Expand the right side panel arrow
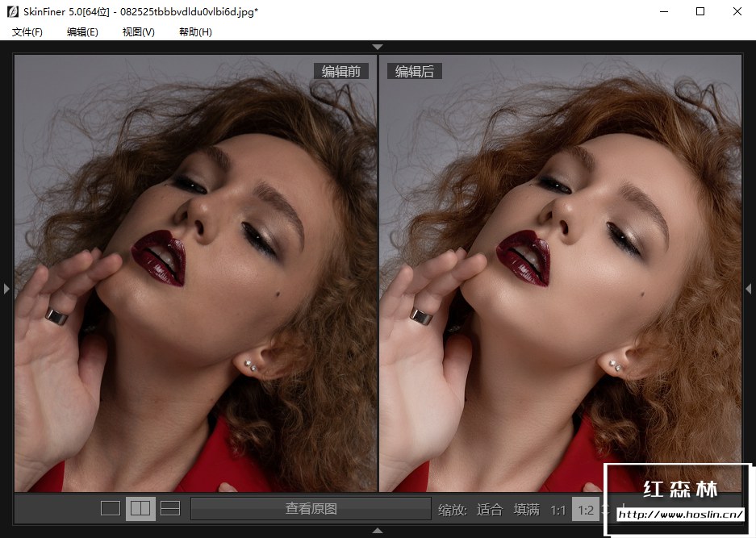Image resolution: width=756 pixels, height=538 pixels. point(749,289)
